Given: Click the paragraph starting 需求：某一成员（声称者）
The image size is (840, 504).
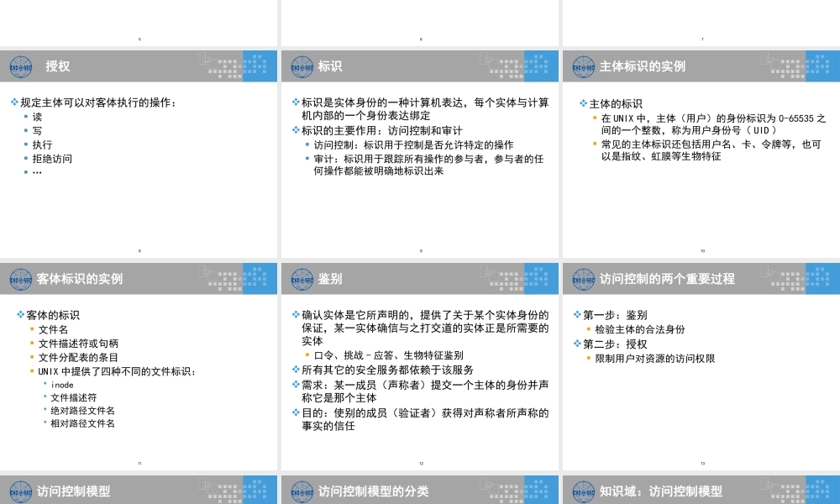Looking at the screenshot, I should (425, 391).
